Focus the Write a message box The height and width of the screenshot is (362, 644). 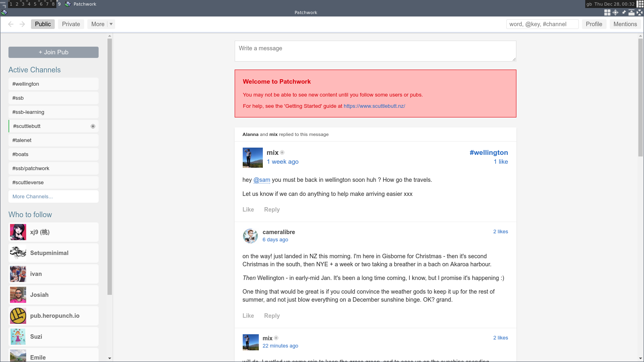click(376, 51)
